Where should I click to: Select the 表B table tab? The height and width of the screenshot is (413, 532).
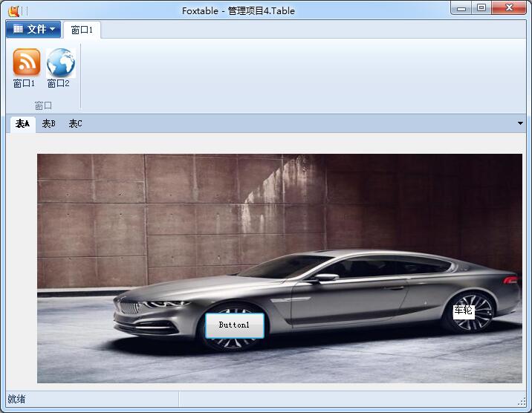click(x=48, y=124)
